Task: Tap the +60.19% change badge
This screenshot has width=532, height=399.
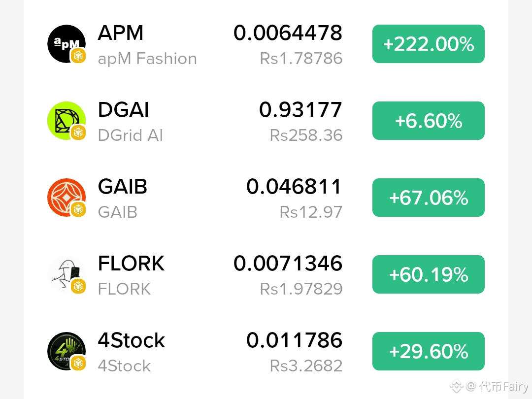Action: tap(428, 274)
